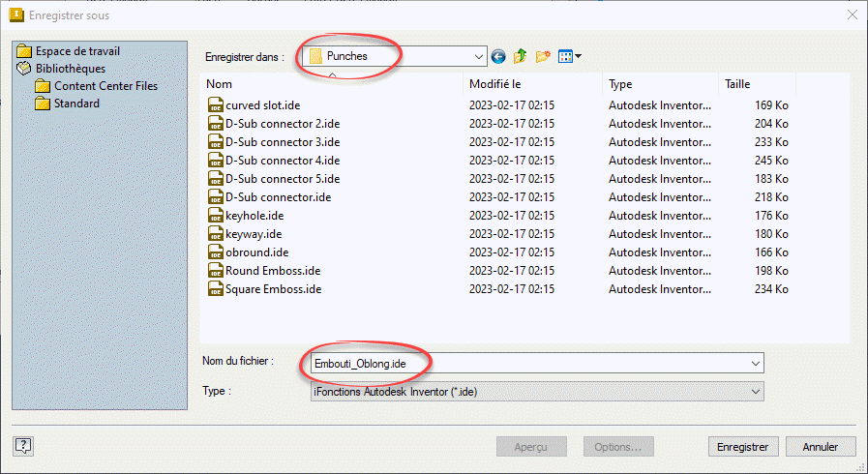Click the help question mark icon
Viewport: 868px width, 474px height.
(23, 446)
